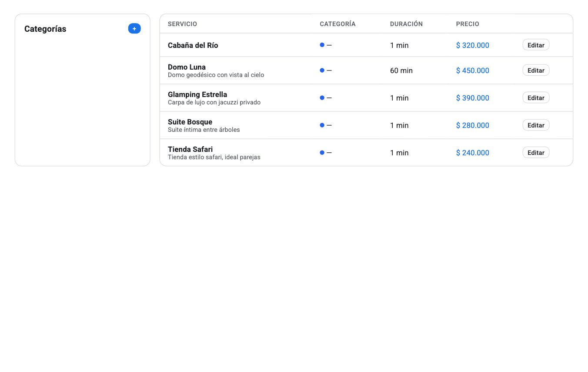Screen dimensions: 588x372
Task: Click Glamping Estrella's 1 min duration
Action: 399,98
